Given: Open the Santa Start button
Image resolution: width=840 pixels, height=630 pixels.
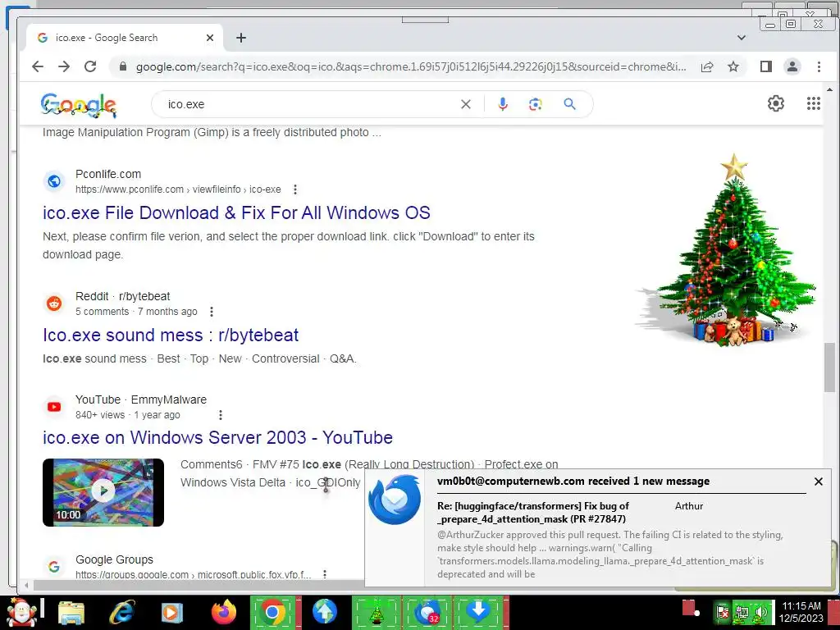Looking at the screenshot, I should (21, 612).
